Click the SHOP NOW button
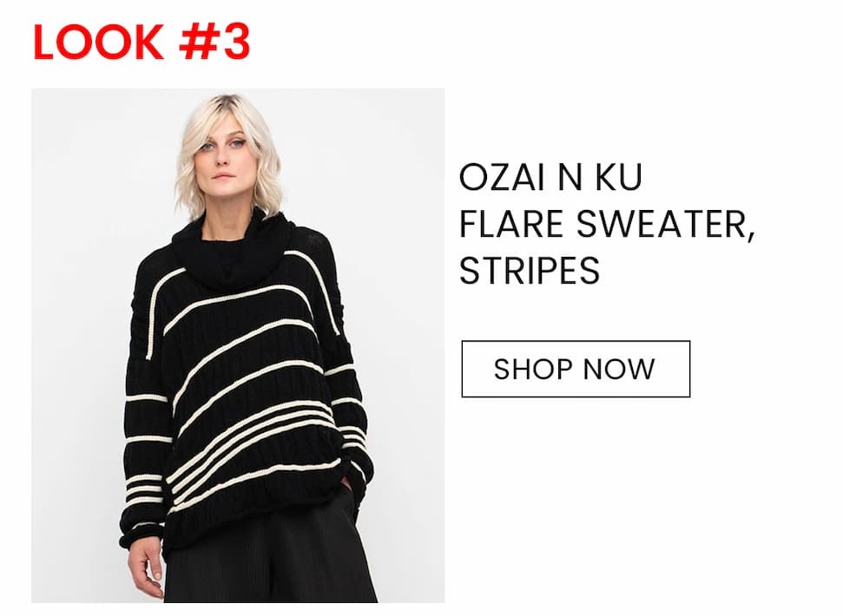843x616 pixels. (x=576, y=369)
